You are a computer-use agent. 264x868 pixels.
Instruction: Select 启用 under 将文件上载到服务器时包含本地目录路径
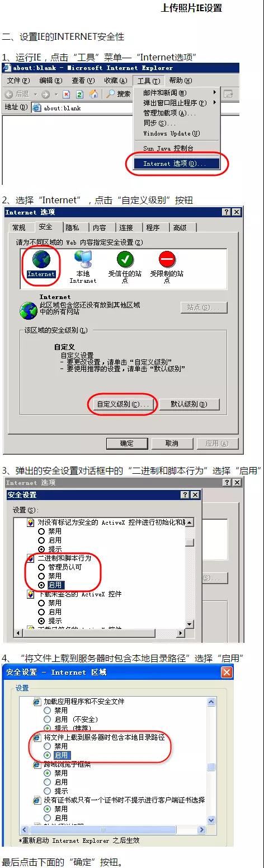48,755
